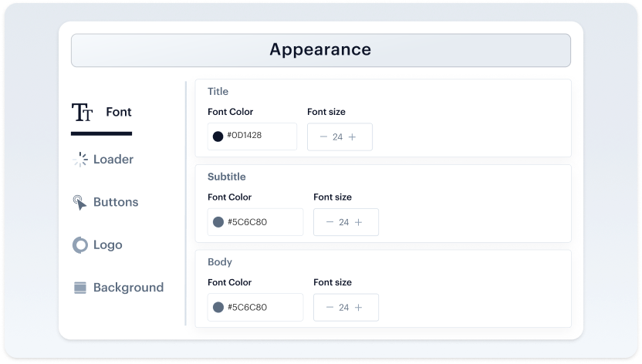Click the Subtitle font color swatch

point(218,222)
